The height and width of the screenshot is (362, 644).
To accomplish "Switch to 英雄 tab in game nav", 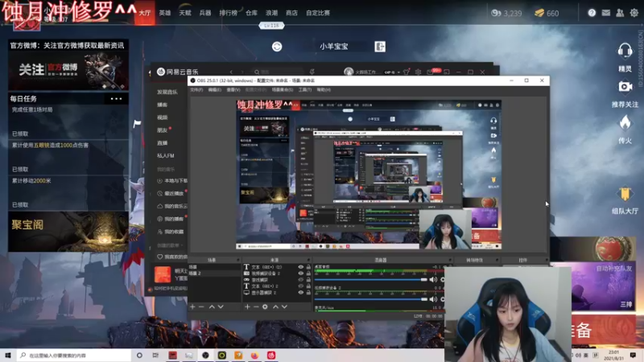I will tap(165, 13).
